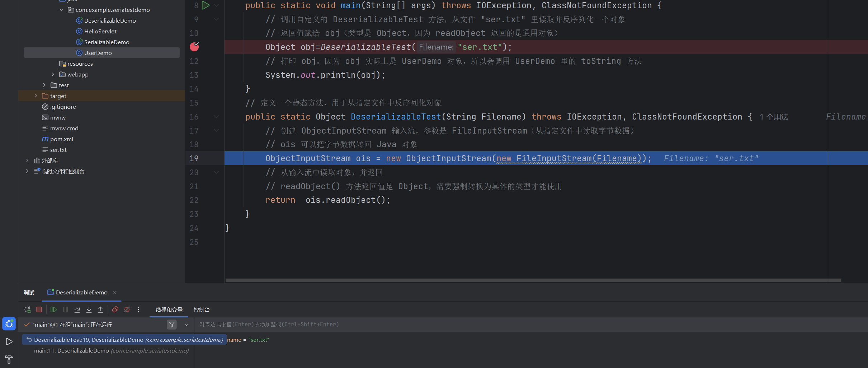The width and height of the screenshot is (868, 368).
Task: Click line number 19 in the gutter
Action: click(194, 158)
